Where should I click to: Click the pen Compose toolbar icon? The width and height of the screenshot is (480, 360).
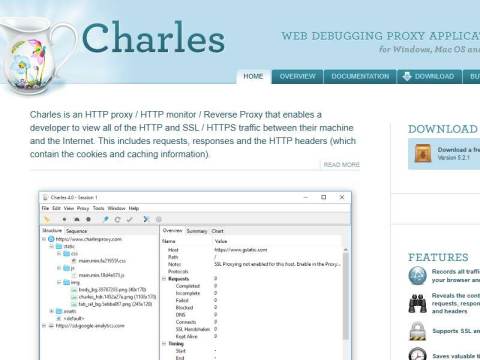[106, 219]
